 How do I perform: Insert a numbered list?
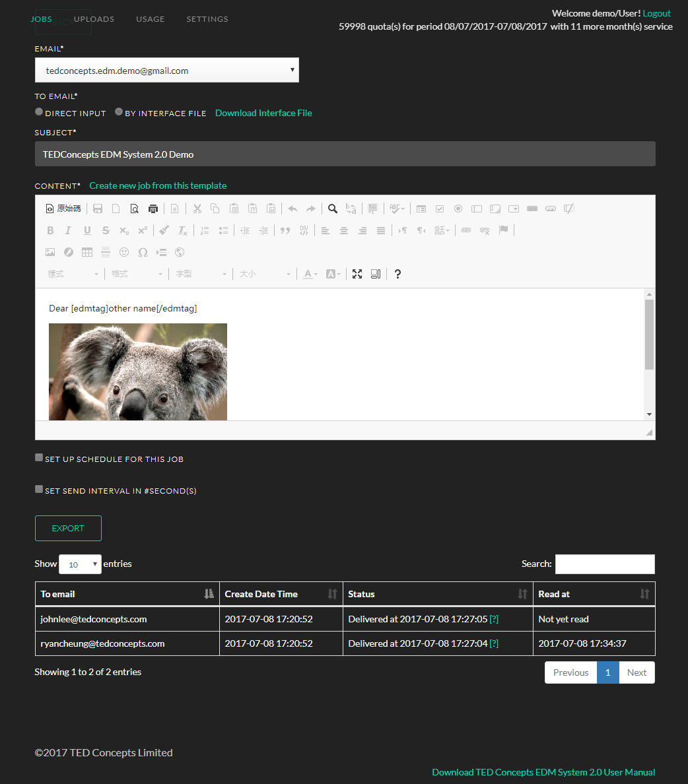tap(205, 230)
